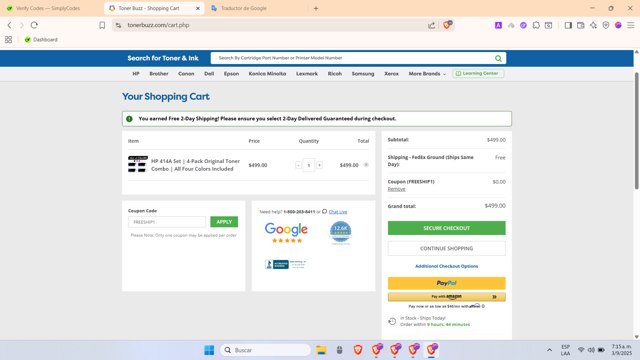Open the browser hamburger menu
Screen dimensions: 640x360
coord(631,25)
